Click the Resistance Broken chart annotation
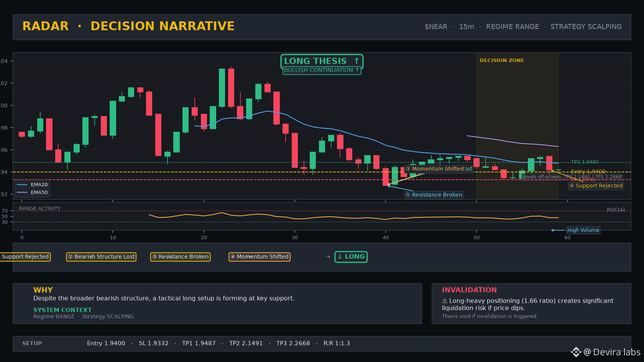 coord(434,195)
